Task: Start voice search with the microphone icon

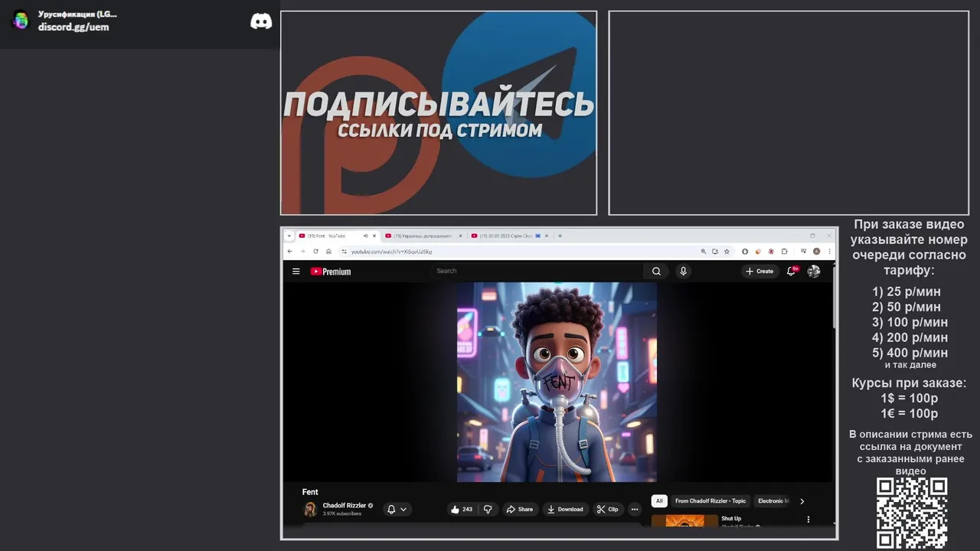Action: pyautogui.click(x=684, y=271)
